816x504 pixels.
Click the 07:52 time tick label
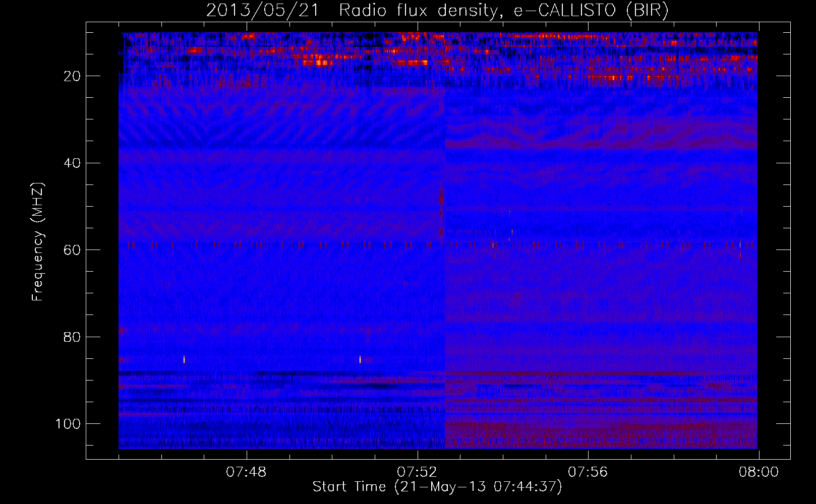417,472
